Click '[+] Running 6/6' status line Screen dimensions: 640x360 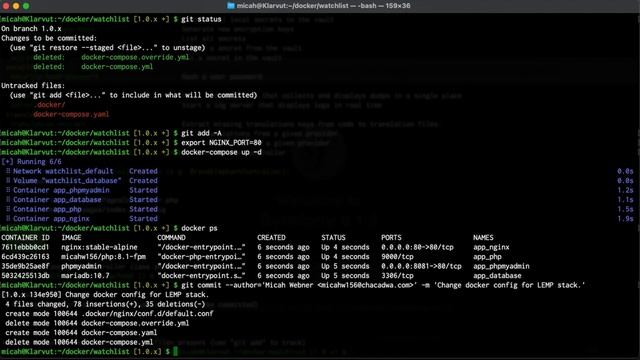pos(31,162)
